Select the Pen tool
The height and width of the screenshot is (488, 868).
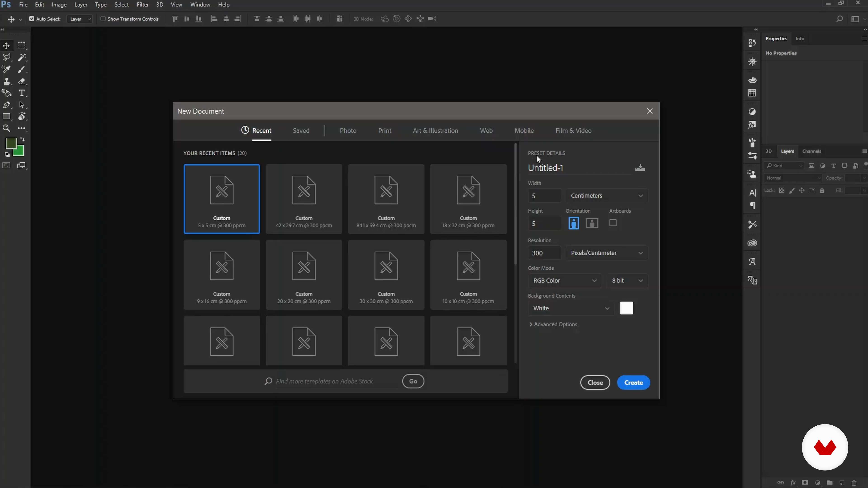click(6, 105)
